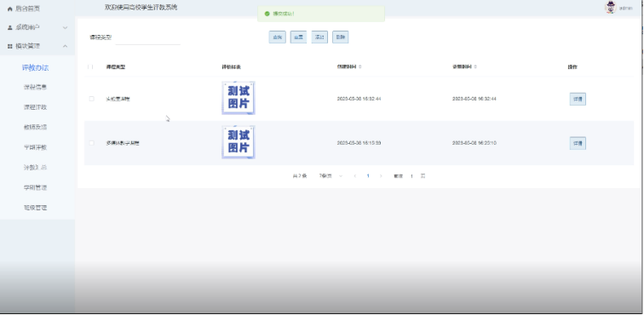Go to the next page with the right arrow

pyautogui.click(x=381, y=175)
